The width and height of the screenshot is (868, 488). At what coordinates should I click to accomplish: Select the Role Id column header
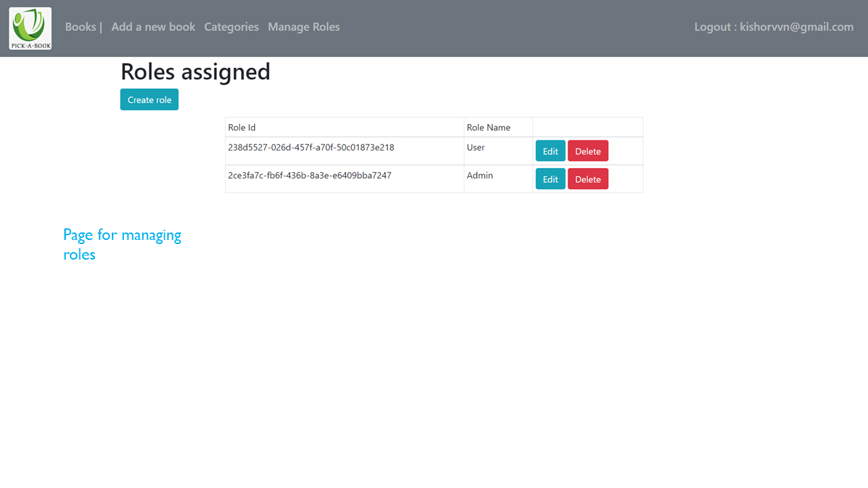pyautogui.click(x=344, y=127)
